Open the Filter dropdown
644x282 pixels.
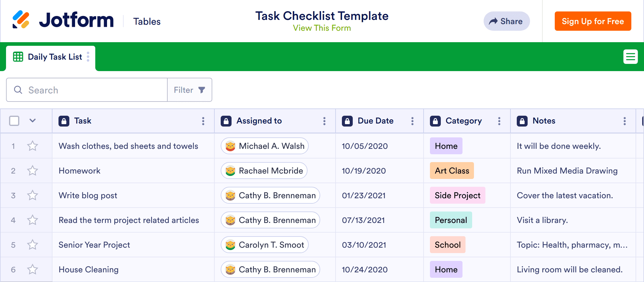[190, 90]
